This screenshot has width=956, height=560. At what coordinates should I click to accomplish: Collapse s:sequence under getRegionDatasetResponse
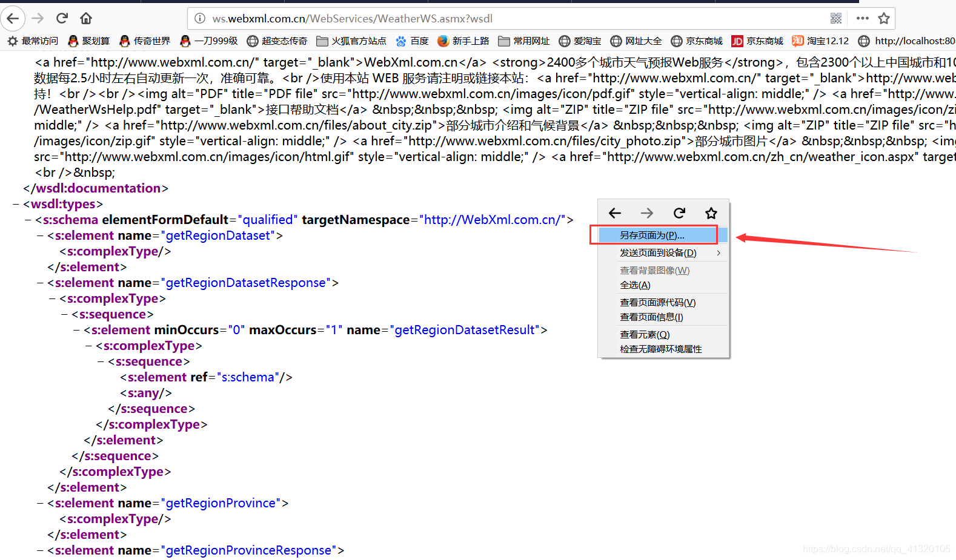click(65, 314)
